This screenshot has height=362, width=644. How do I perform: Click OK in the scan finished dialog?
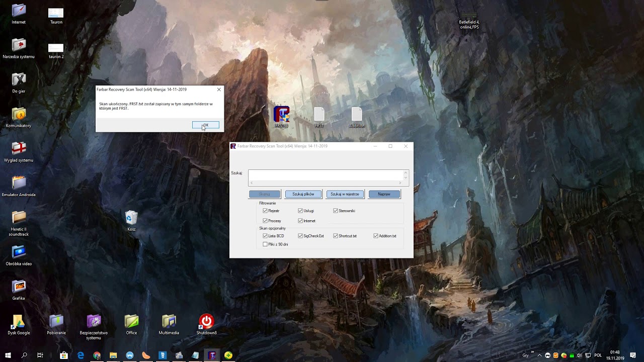[206, 125]
